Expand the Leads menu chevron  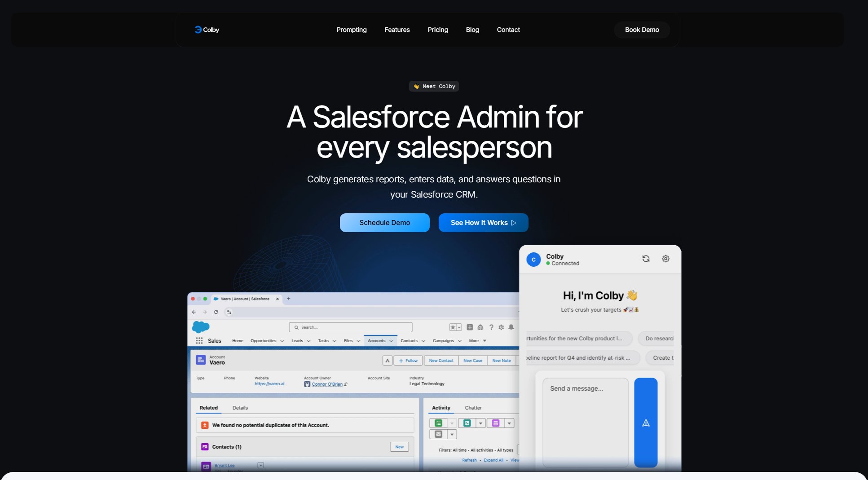click(x=308, y=341)
